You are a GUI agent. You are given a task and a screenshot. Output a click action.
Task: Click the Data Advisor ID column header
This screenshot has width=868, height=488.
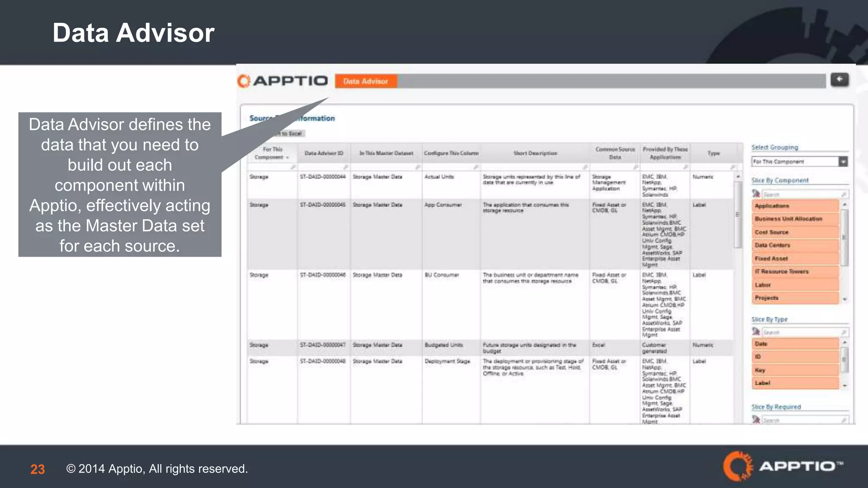coord(324,153)
